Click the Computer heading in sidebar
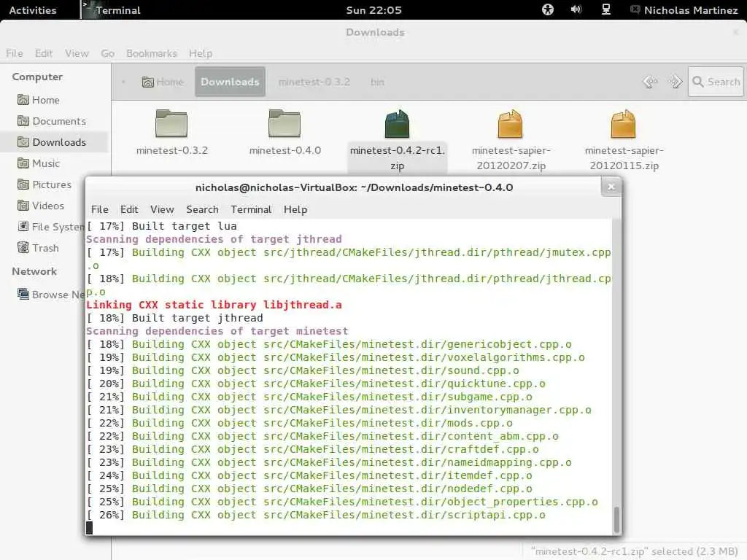747x560 pixels. [x=37, y=77]
